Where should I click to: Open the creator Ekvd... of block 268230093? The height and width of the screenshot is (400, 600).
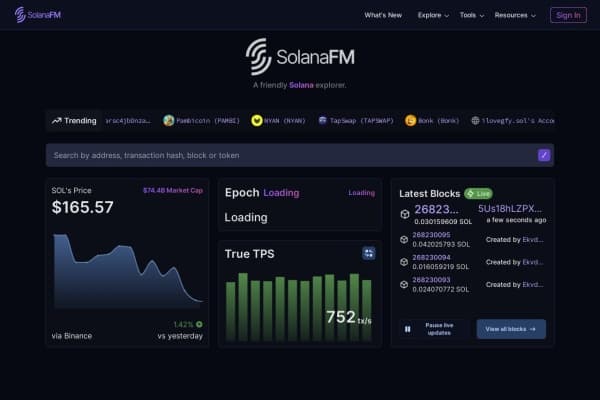[533, 285]
